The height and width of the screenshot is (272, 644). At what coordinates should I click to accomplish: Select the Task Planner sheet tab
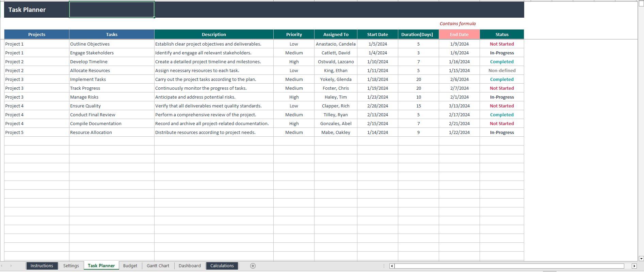tap(101, 266)
